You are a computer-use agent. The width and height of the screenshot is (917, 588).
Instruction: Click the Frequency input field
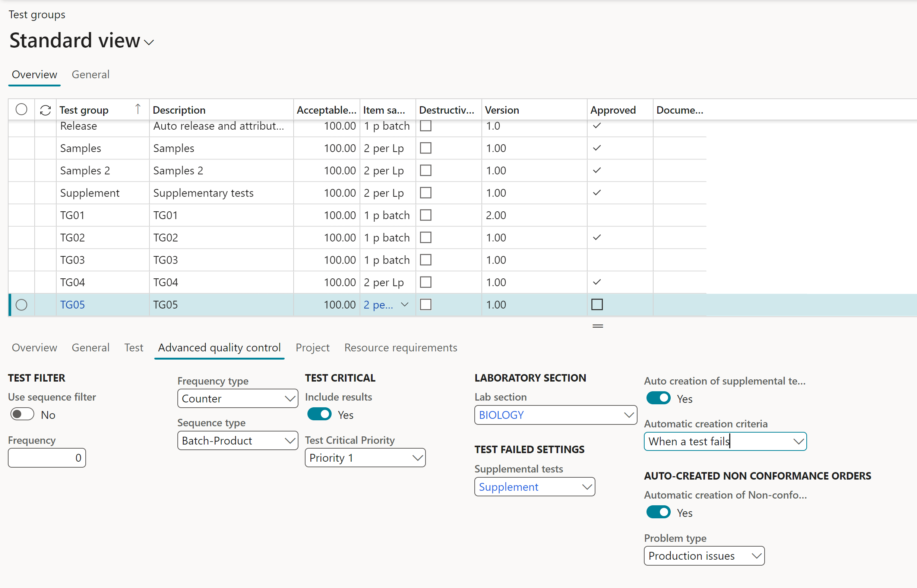point(47,458)
